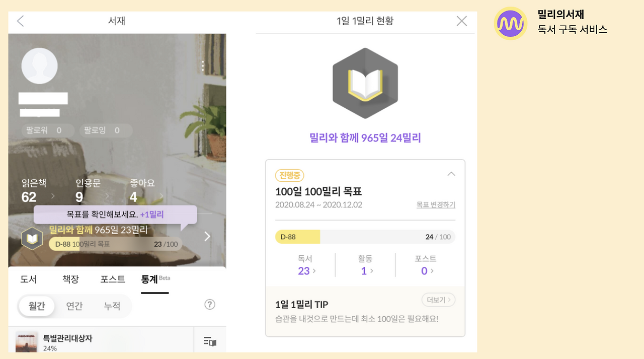Viewport: 644px width, 359px height.
Task: Click the 목표 변경하기 link
Action: pos(436,205)
